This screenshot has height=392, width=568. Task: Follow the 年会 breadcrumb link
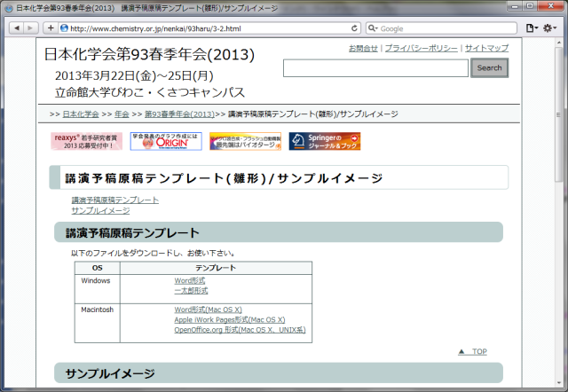pyautogui.click(x=122, y=114)
